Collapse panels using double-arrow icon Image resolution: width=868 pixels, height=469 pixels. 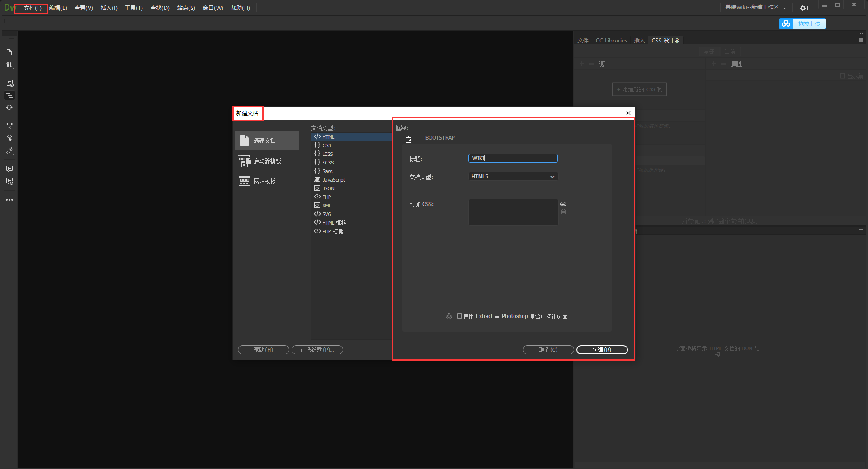tap(861, 33)
